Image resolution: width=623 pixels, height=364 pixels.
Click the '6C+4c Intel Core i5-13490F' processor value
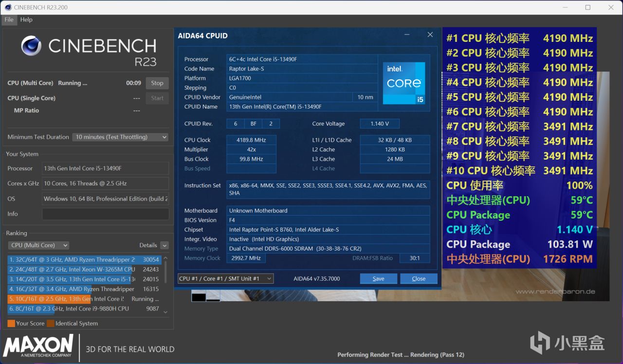click(x=302, y=59)
